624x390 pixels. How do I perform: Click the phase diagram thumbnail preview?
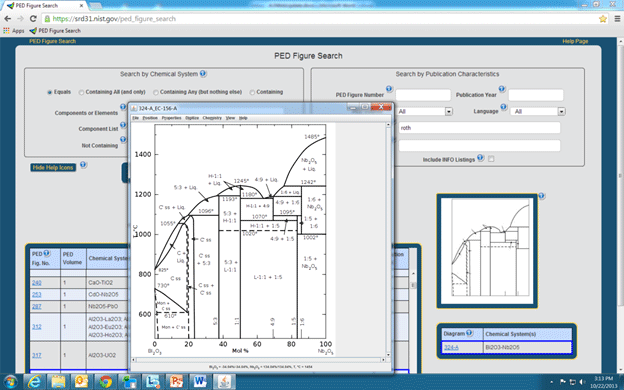pyautogui.click(x=487, y=251)
